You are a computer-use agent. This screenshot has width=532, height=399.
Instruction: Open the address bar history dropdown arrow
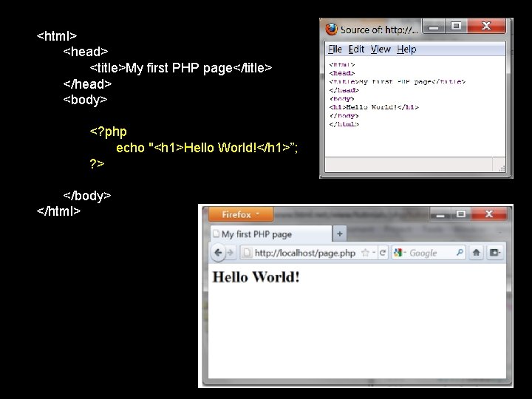coord(374,253)
